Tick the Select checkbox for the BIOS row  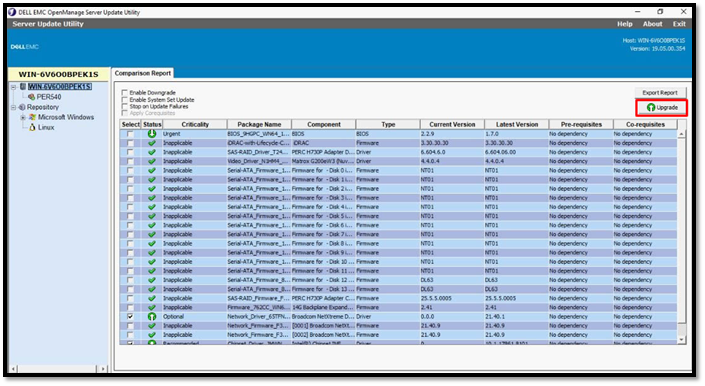click(x=130, y=134)
